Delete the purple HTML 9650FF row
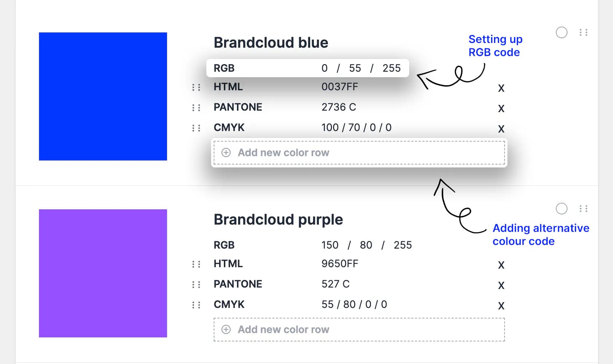Screen dimensions: 613x364 [501, 265]
